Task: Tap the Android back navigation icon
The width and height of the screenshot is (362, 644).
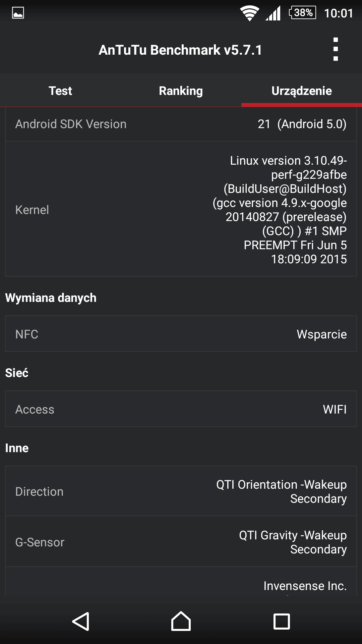Action: click(x=81, y=621)
